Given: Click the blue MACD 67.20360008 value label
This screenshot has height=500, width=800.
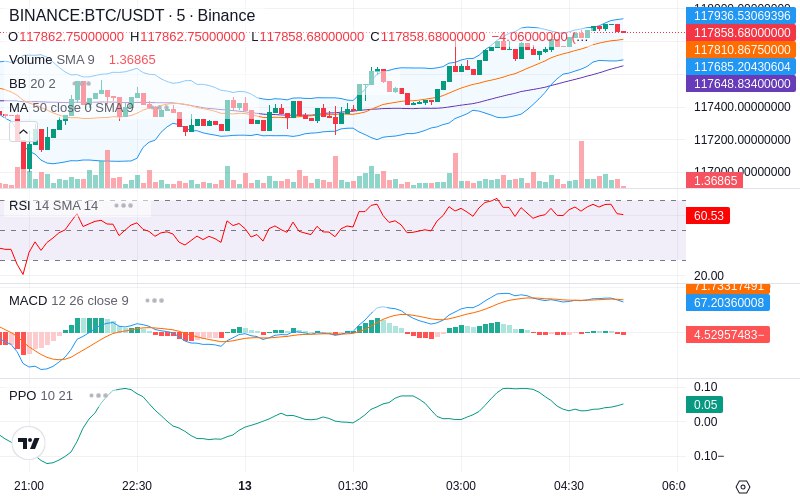Looking at the screenshot, I should (728, 303).
